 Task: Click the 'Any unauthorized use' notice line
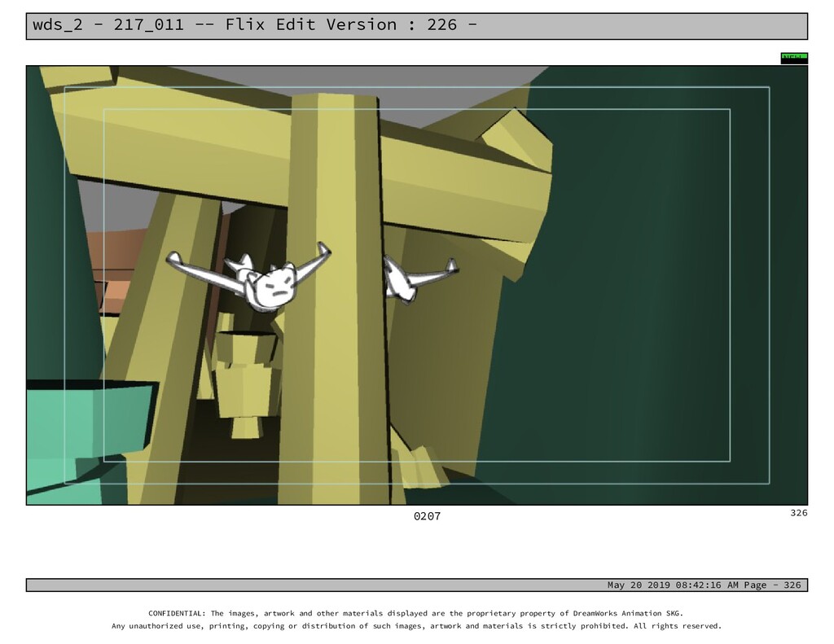pos(416,626)
